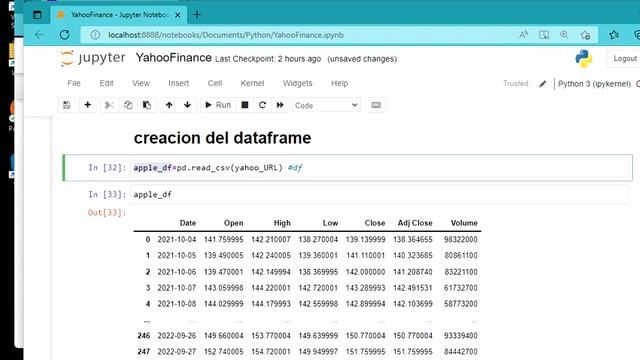Save notebook with the floppy disk icon
640x360 pixels.
[x=67, y=105]
